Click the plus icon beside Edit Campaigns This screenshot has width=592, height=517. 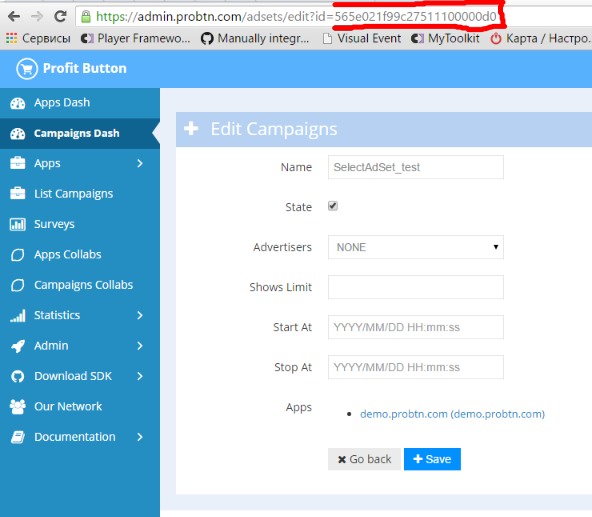[x=191, y=128]
